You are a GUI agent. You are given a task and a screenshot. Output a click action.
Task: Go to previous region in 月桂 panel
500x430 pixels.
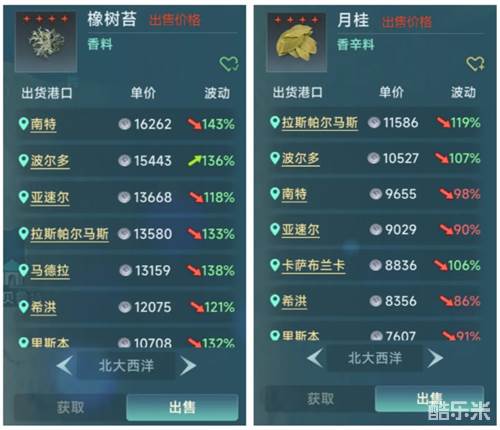[315, 358]
